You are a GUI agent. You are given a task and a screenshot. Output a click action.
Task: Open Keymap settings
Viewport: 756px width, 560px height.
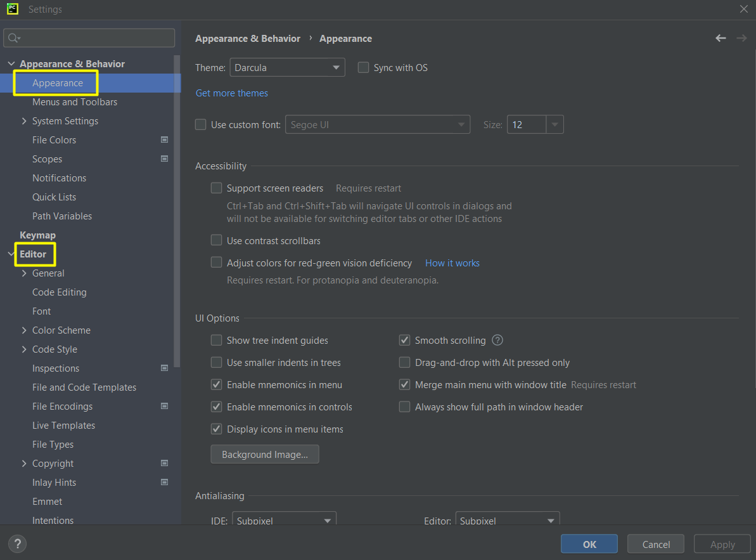point(37,235)
